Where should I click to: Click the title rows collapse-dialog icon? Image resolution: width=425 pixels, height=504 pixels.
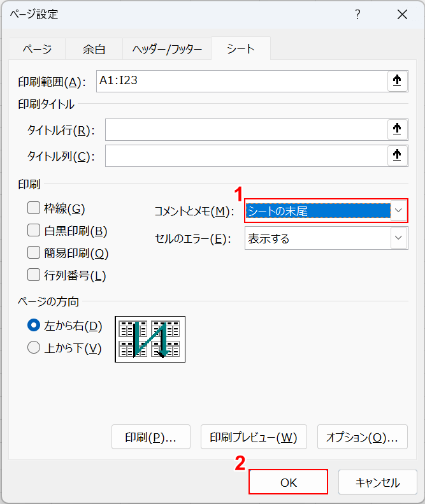[397, 130]
